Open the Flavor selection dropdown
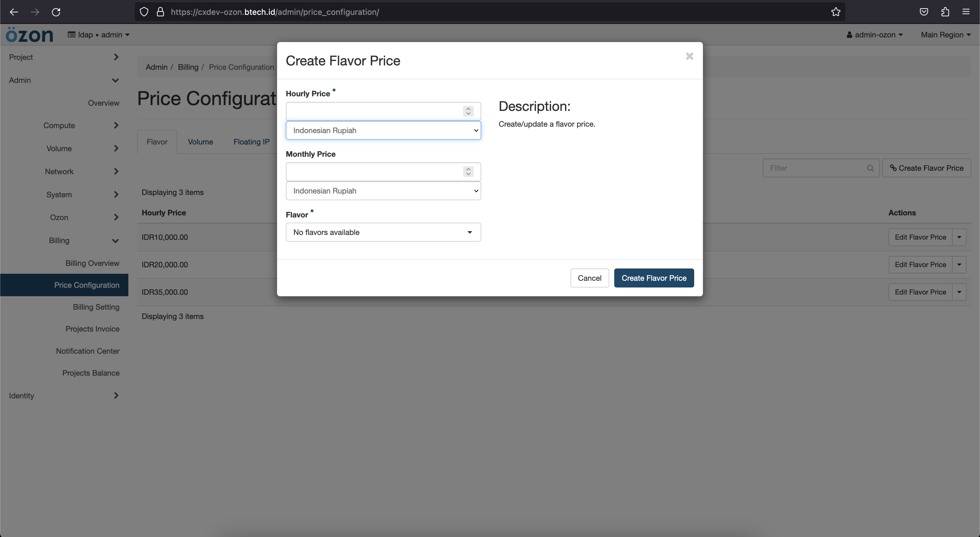Viewport: 980px width, 537px height. (383, 232)
